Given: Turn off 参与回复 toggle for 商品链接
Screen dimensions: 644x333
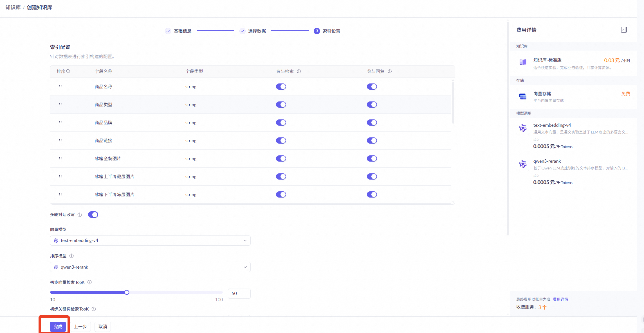Looking at the screenshot, I should 372,141.
